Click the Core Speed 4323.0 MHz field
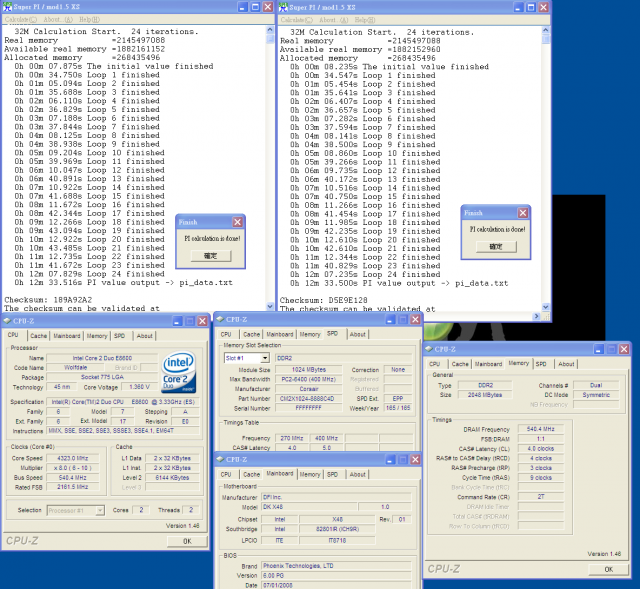 [73, 458]
